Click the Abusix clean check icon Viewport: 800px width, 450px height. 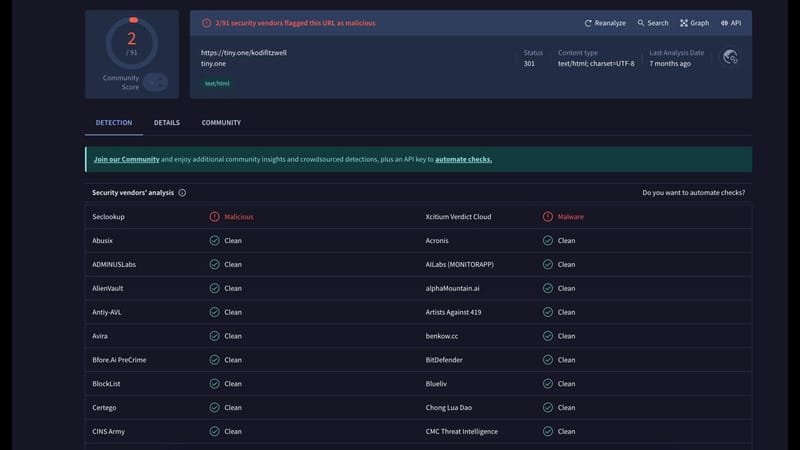click(x=214, y=240)
